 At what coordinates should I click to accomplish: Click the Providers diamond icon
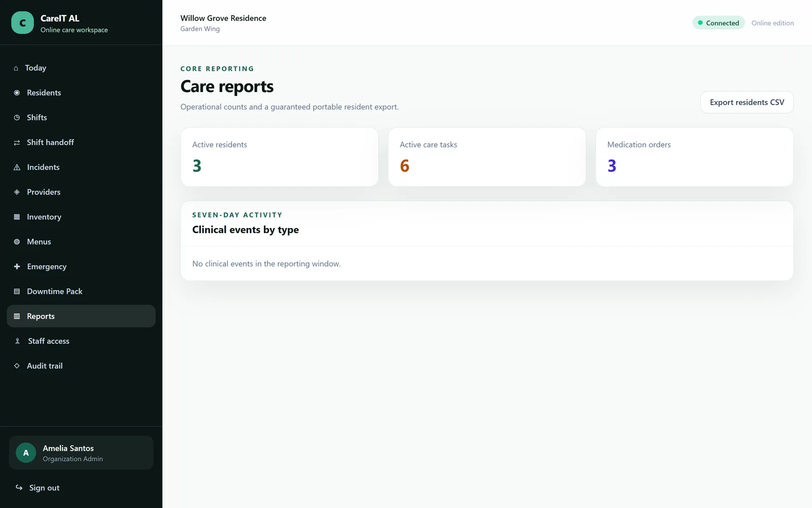(x=17, y=193)
